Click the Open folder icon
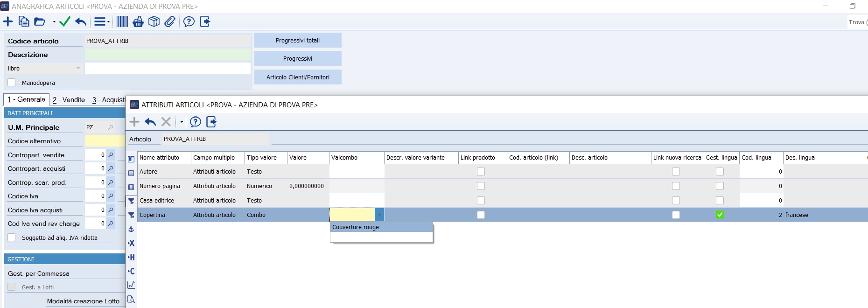The height and width of the screenshot is (308, 868). (x=40, y=21)
